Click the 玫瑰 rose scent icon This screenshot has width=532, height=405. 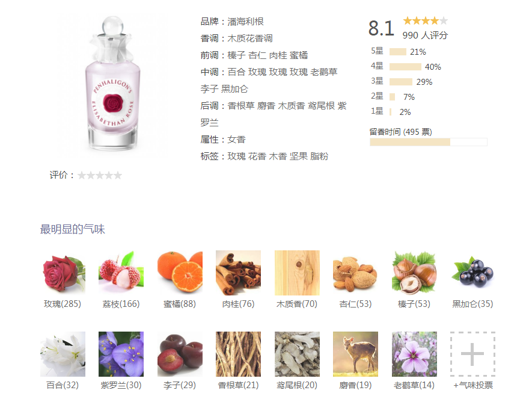[63, 273]
